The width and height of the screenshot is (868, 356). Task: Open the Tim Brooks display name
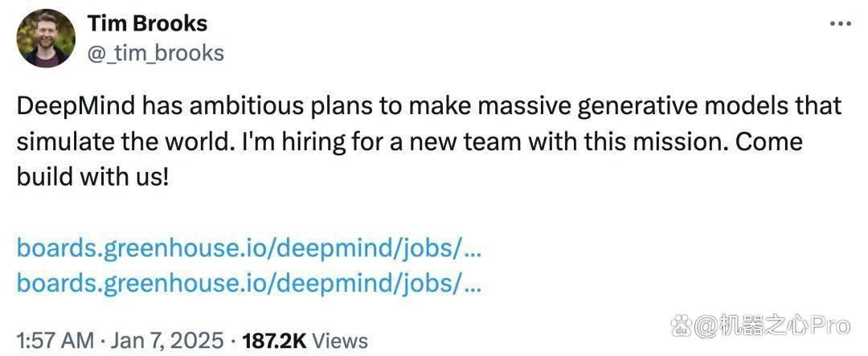147,23
